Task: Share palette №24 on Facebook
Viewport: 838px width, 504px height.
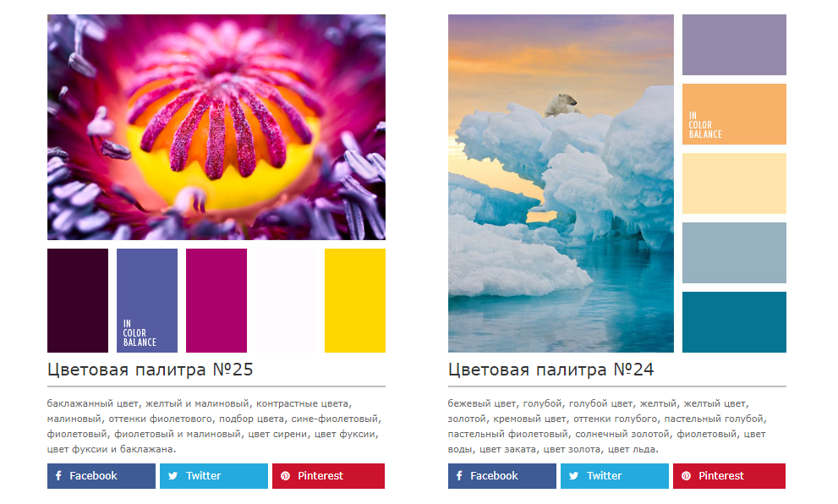Action: [501, 476]
